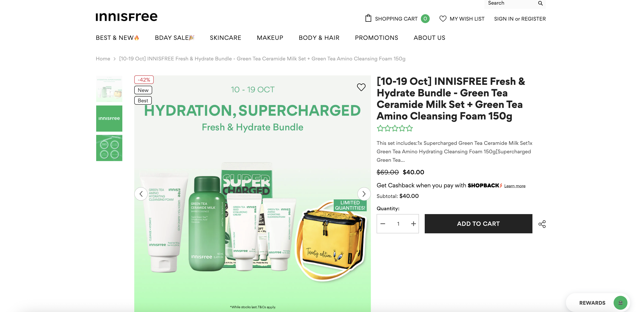Click the Home breadcrumb link
The width and height of the screenshot is (644, 312).
[x=103, y=59]
